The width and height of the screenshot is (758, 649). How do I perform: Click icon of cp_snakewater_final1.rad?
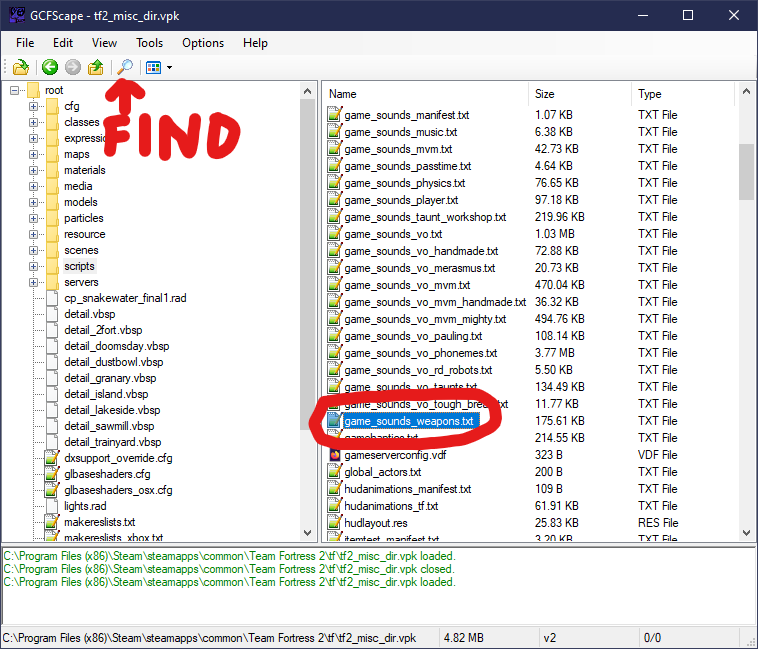pyautogui.click(x=52, y=298)
